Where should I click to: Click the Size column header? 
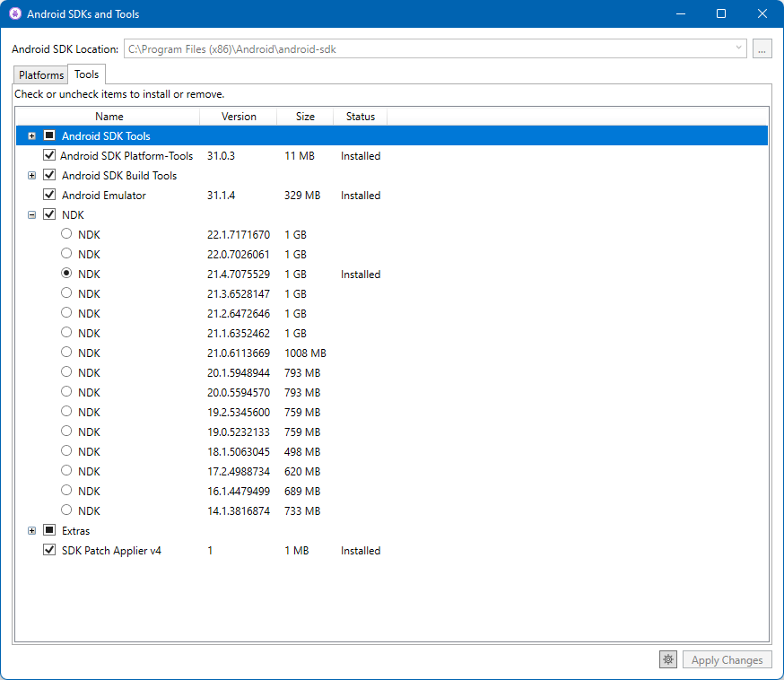click(x=305, y=117)
